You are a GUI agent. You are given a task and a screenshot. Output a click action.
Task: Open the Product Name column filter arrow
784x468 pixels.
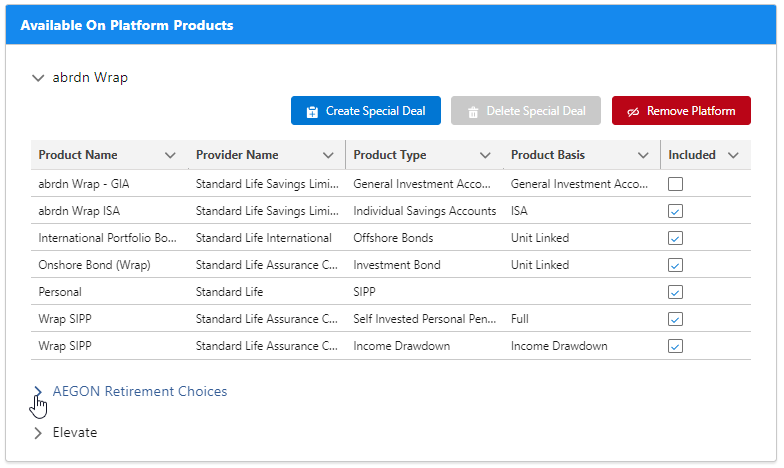[x=170, y=155]
